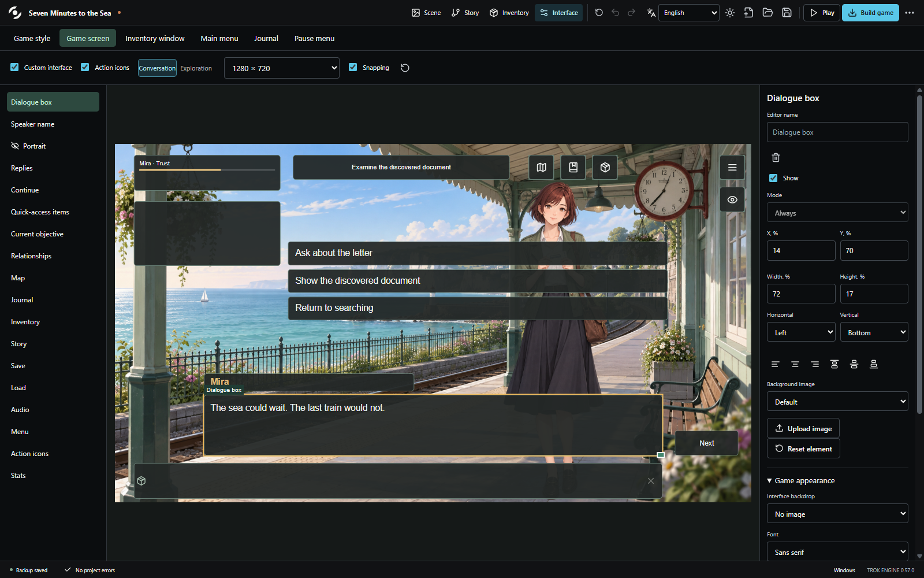
Task: Open the Vertical dropdown set to Bottom
Action: pyautogui.click(x=874, y=332)
